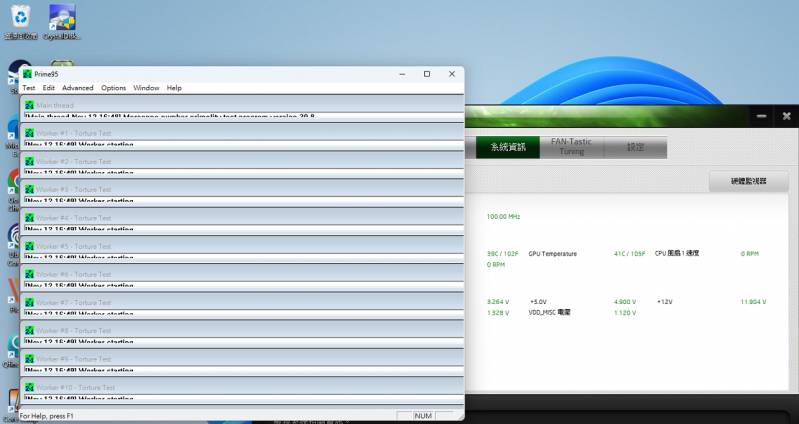Click the Main thread window icon

click(x=29, y=105)
